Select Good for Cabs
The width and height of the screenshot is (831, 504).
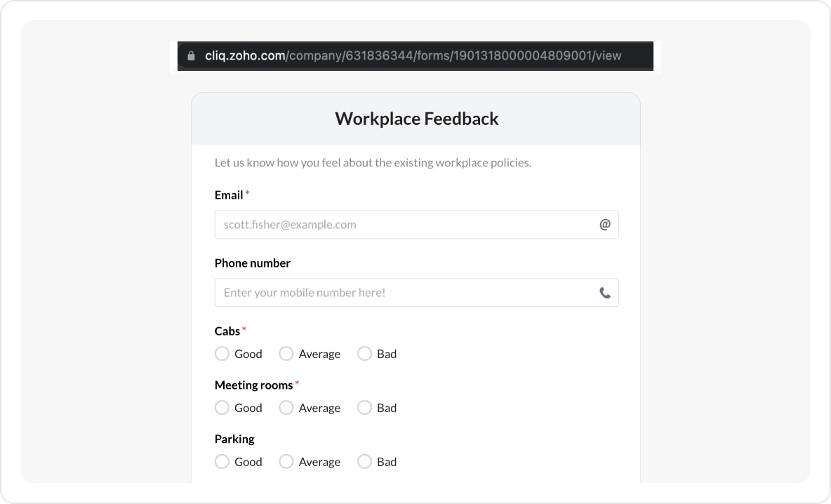click(x=222, y=354)
